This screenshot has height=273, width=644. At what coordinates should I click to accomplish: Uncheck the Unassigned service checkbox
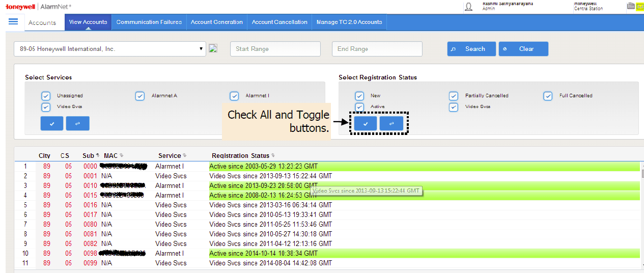click(46, 96)
